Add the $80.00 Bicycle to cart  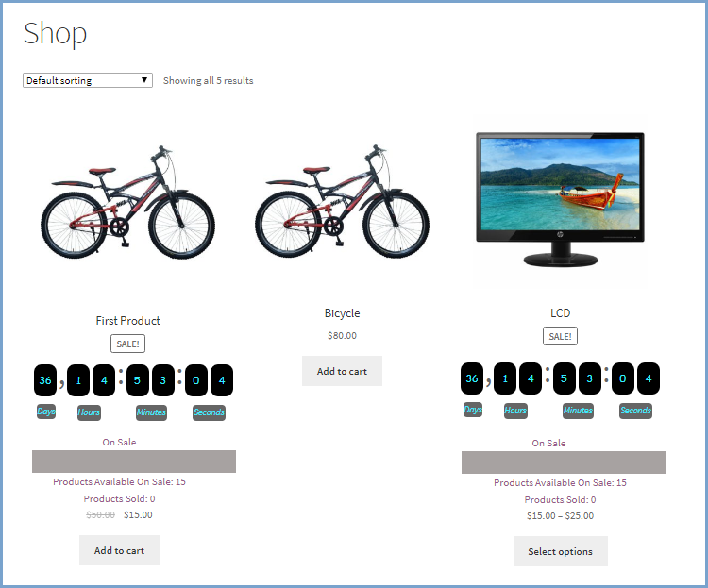[x=343, y=371]
